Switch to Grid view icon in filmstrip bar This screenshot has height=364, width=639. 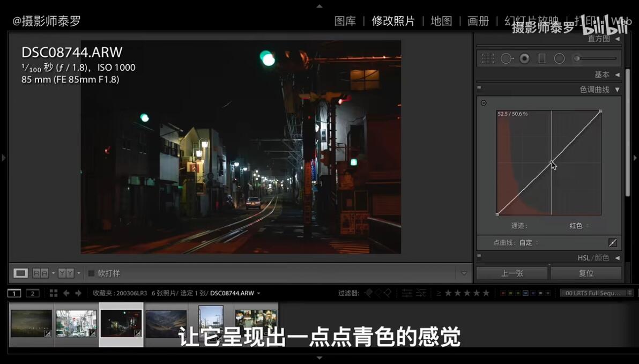(54, 293)
